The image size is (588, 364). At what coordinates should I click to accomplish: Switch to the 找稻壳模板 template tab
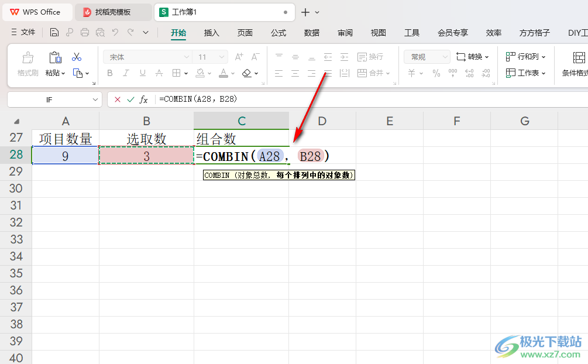(x=113, y=12)
